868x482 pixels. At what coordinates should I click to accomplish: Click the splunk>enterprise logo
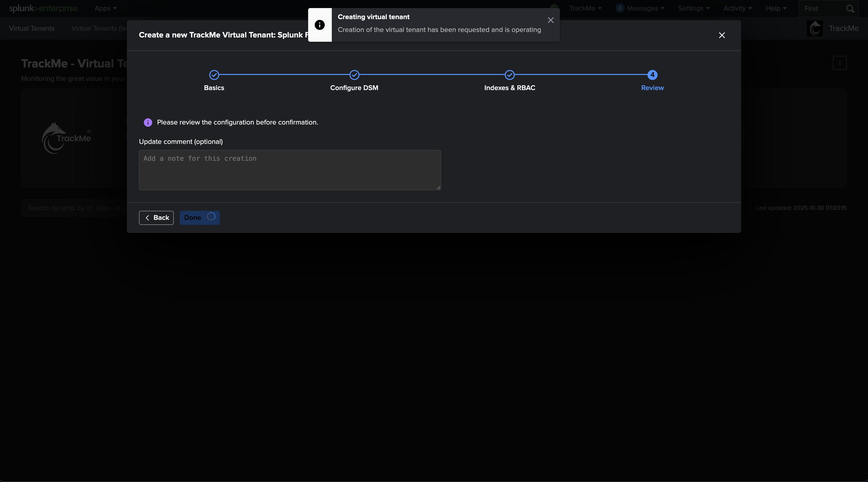tap(43, 8)
